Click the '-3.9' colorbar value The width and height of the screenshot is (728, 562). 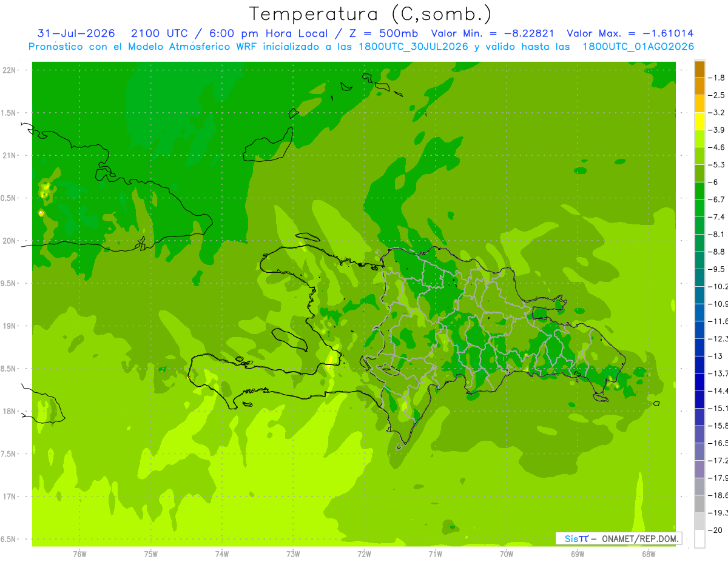(x=717, y=130)
